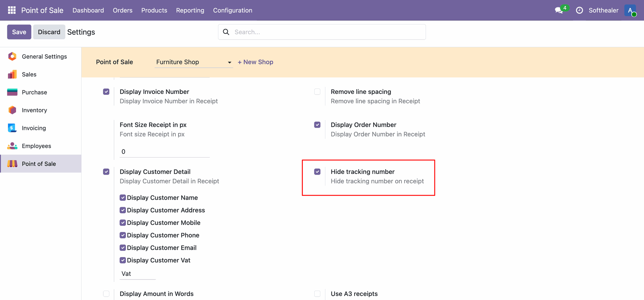Viewport: 644px width, 300px height.
Task: Click the Softhealer company name
Action: tap(603, 10)
